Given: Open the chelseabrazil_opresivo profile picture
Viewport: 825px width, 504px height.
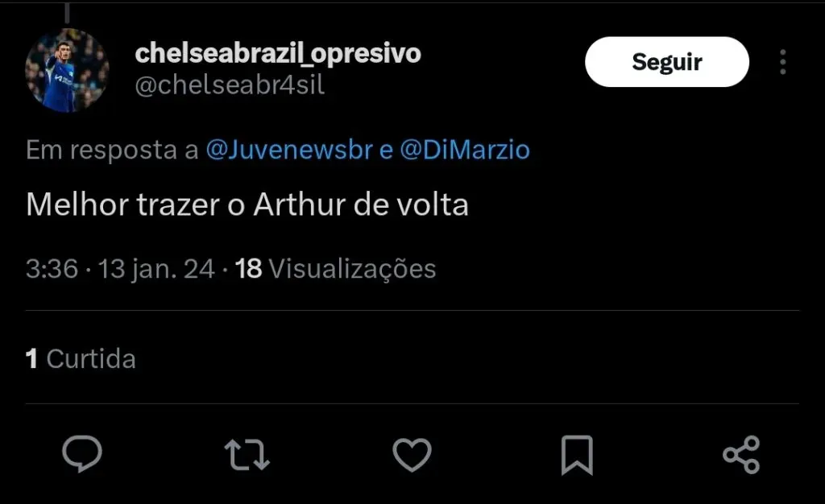Looking at the screenshot, I should 67,70.
